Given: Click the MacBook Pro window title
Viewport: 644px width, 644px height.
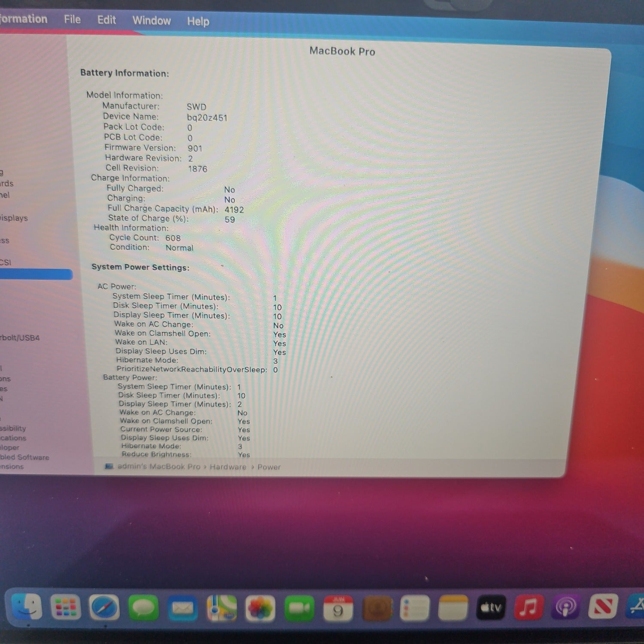Looking at the screenshot, I should [342, 52].
